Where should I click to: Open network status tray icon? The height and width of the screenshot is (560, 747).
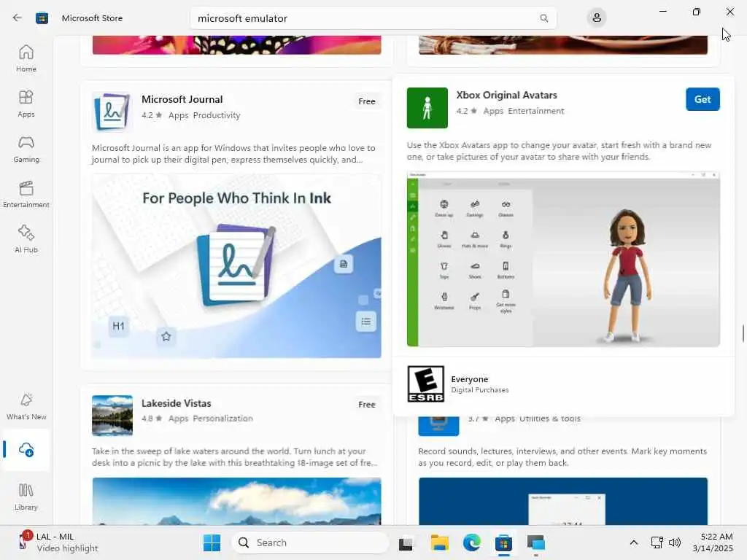657,542
